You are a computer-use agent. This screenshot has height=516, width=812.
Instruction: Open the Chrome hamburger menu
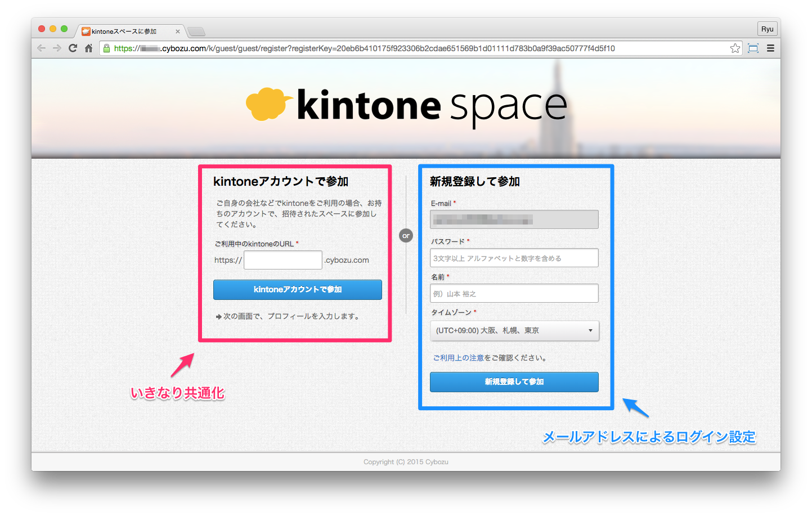[x=770, y=48]
